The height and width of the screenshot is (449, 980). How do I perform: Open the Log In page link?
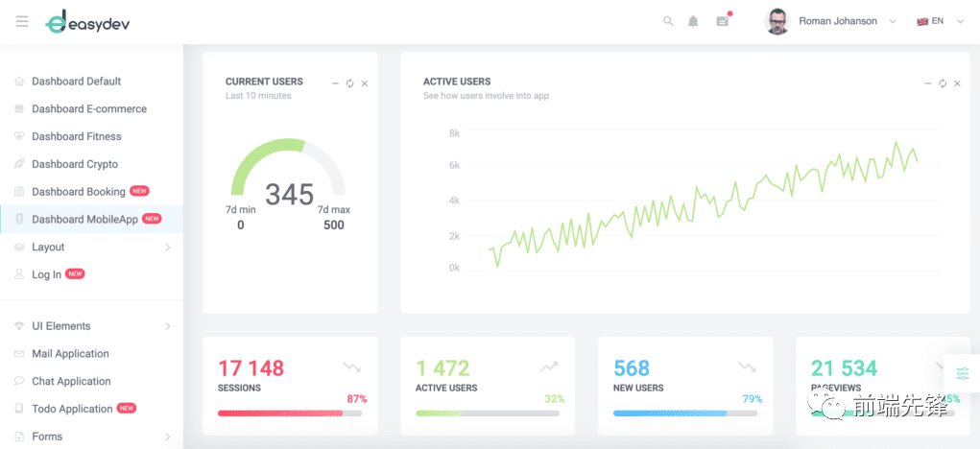click(x=91, y=274)
